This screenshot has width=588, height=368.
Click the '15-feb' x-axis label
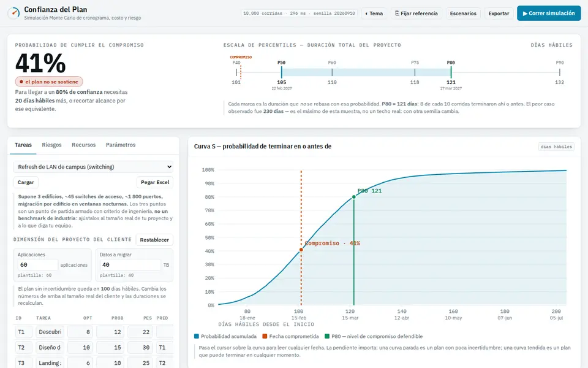click(298, 318)
